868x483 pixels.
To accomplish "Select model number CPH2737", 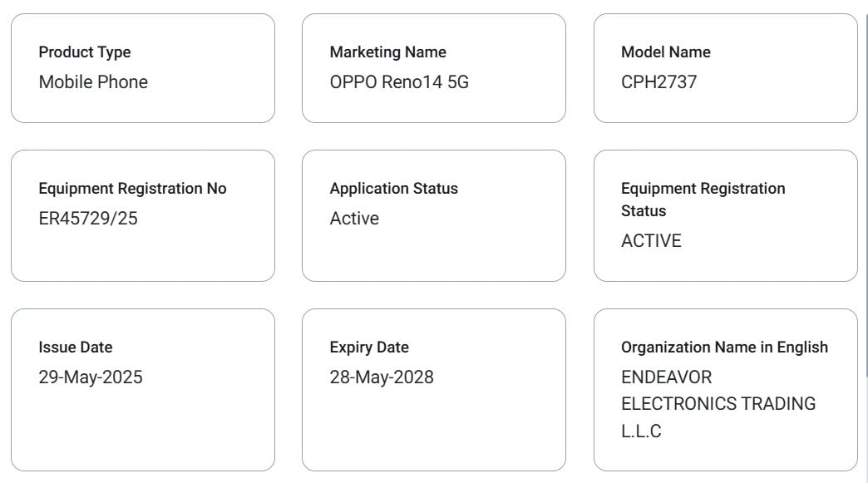I will coord(658,81).
